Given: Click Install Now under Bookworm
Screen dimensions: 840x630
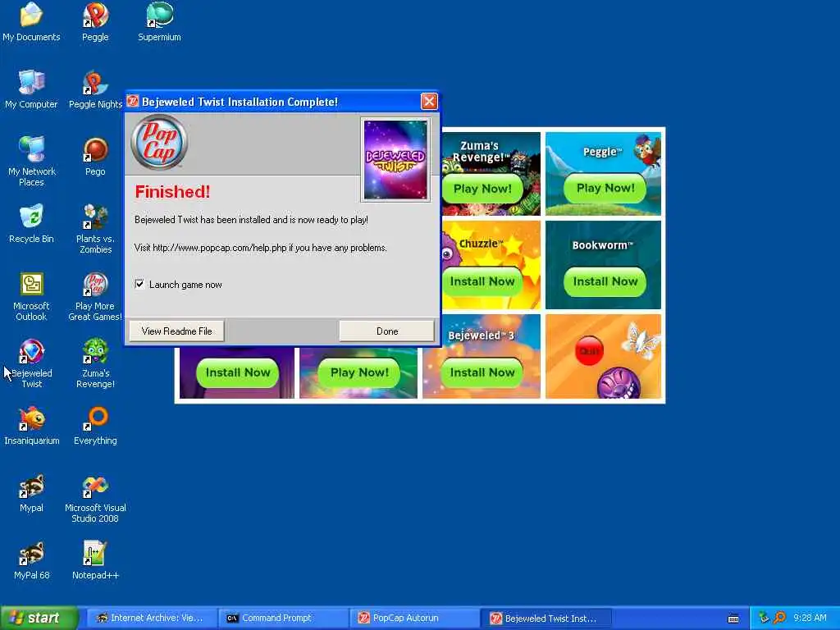Looking at the screenshot, I should tap(605, 281).
